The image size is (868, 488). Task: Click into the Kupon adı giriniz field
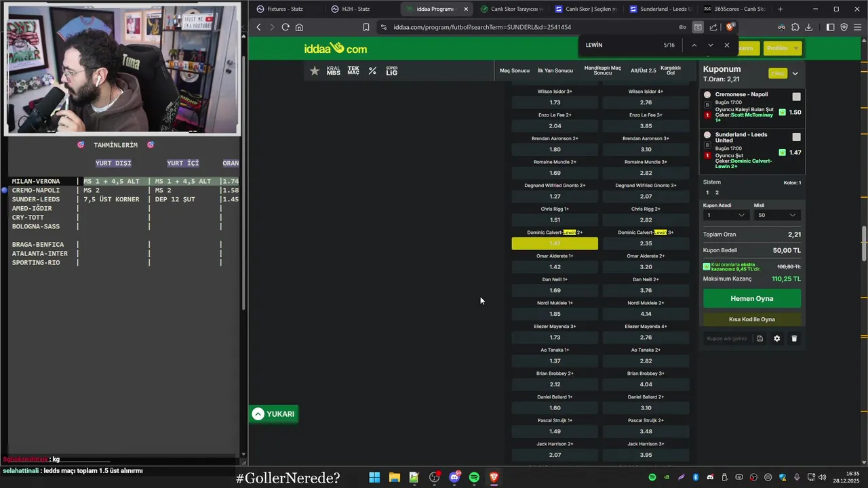727,338
